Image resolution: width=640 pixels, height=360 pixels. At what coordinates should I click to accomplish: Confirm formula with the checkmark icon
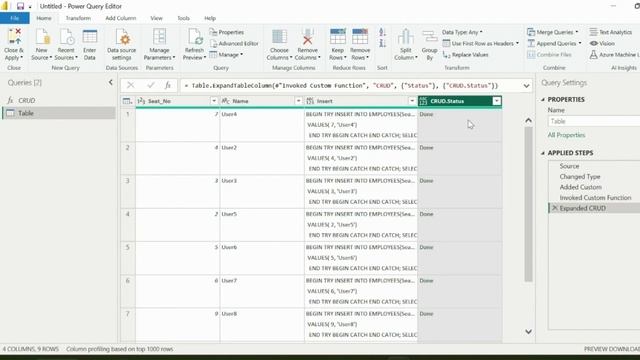click(151, 85)
